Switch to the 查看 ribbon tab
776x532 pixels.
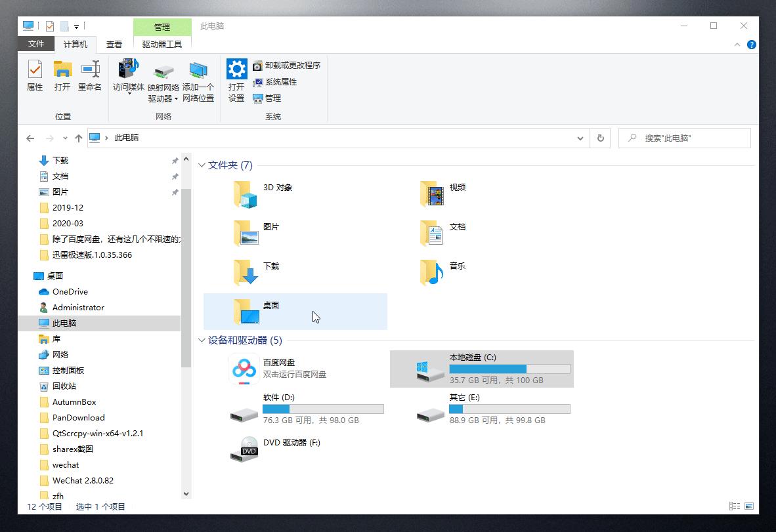[114, 44]
